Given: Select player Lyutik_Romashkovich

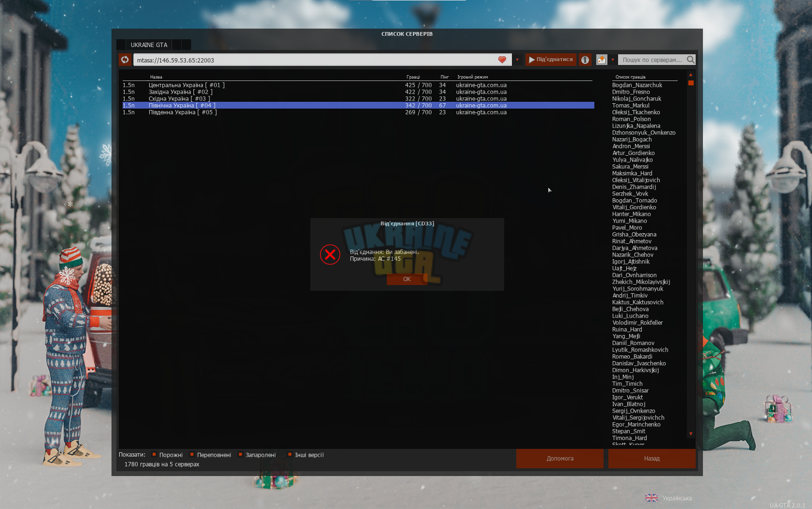Looking at the screenshot, I should (x=640, y=350).
